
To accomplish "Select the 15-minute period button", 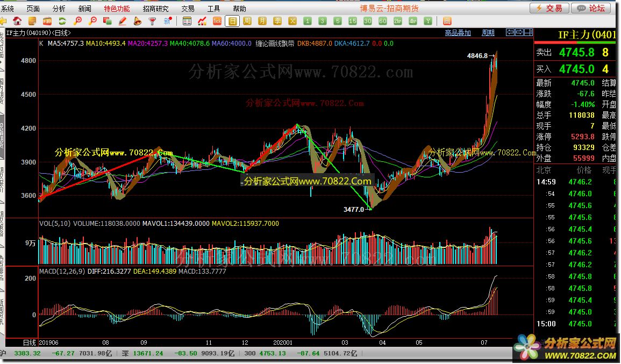I will coord(353,21).
